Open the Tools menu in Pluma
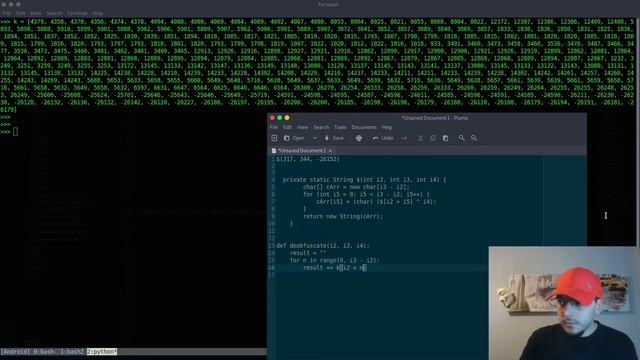Image resolution: width=640 pixels, height=360 pixels. pyautogui.click(x=340, y=127)
